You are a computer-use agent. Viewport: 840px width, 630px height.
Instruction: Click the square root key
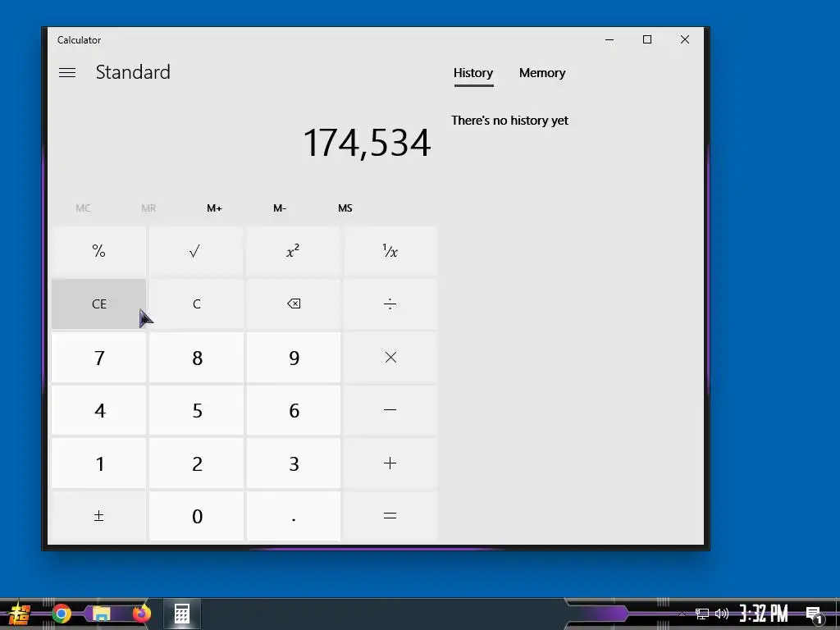196,251
